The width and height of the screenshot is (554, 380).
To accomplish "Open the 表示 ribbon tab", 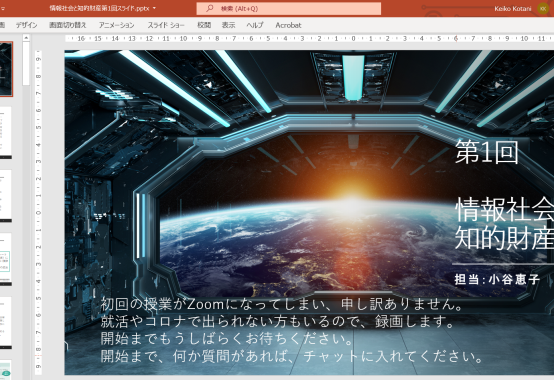I will (x=228, y=25).
